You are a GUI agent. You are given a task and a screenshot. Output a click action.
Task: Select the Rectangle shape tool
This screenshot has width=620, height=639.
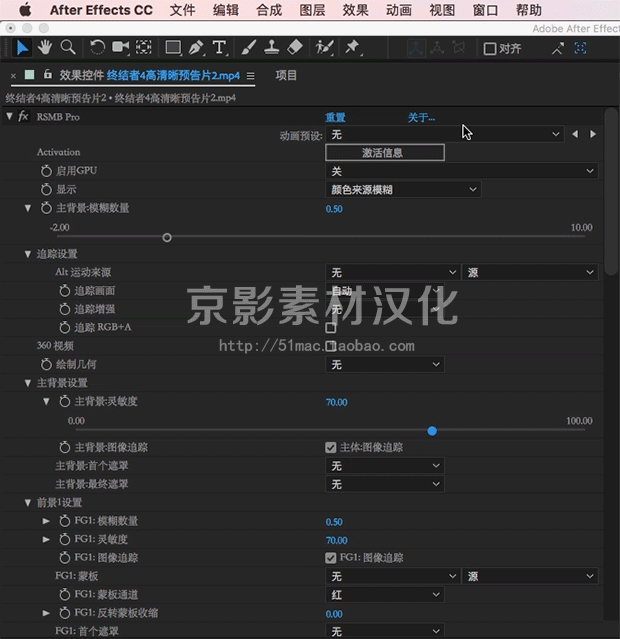click(173, 48)
